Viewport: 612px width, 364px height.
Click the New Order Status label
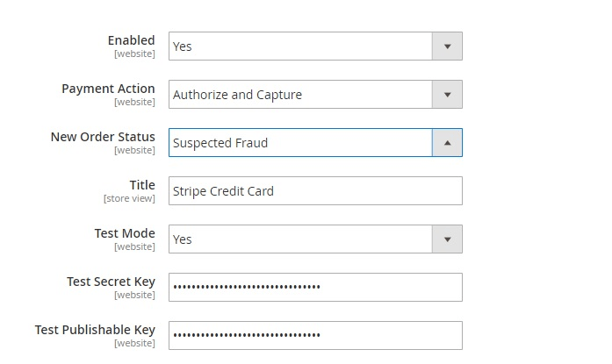click(x=103, y=137)
